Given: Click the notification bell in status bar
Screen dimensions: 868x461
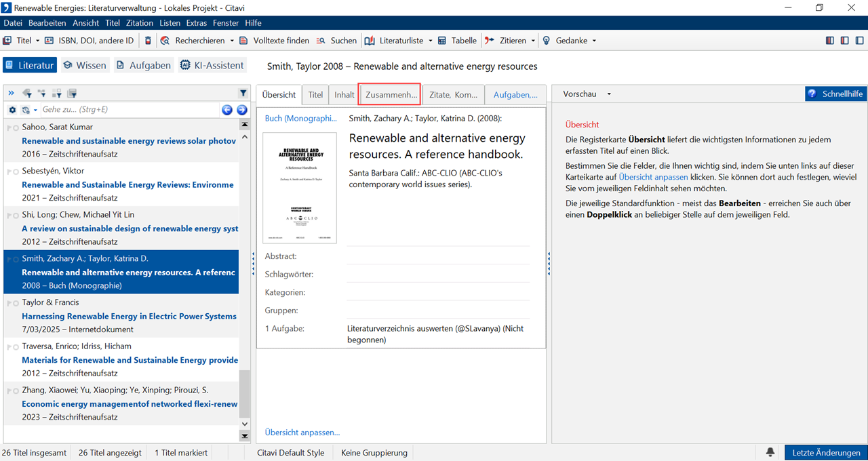Looking at the screenshot, I should [770, 452].
